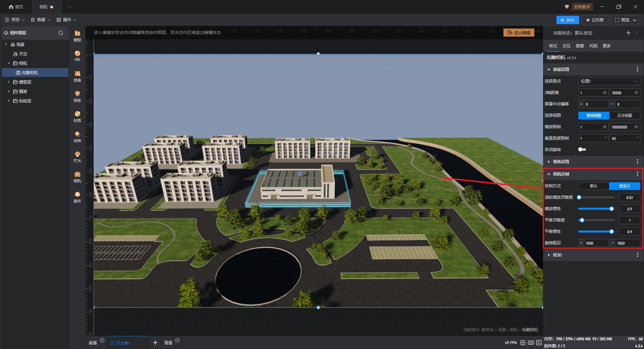The image size is (644, 349).
Task: Open the 灯光 lighting icon
Action: pyautogui.click(x=77, y=156)
